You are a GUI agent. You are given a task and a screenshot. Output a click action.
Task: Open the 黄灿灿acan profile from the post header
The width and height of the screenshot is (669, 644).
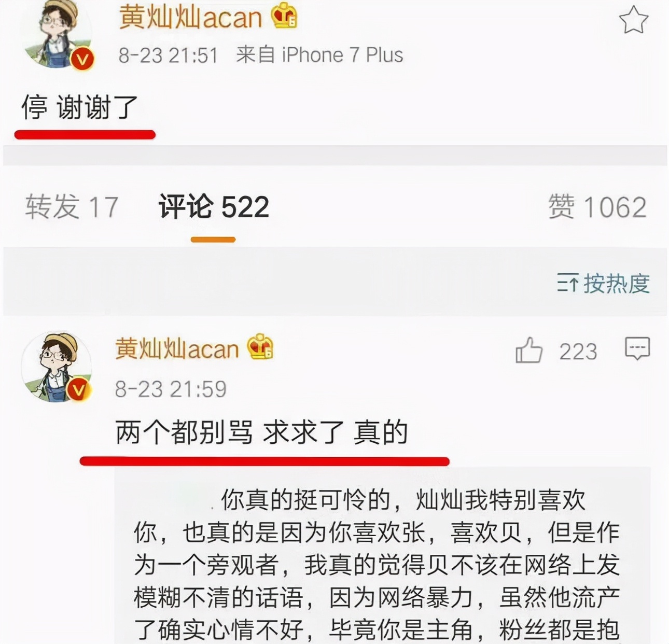(x=190, y=17)
